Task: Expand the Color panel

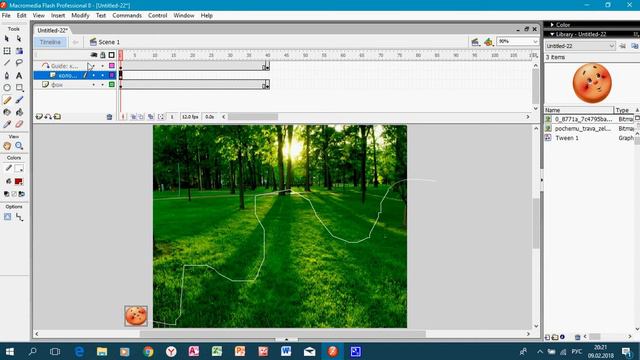Action: coord(552,25)
